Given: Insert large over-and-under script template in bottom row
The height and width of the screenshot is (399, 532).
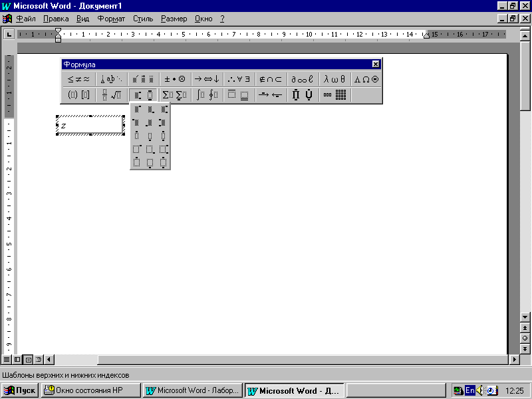Looking at the screenshot, I should (164, 162).
